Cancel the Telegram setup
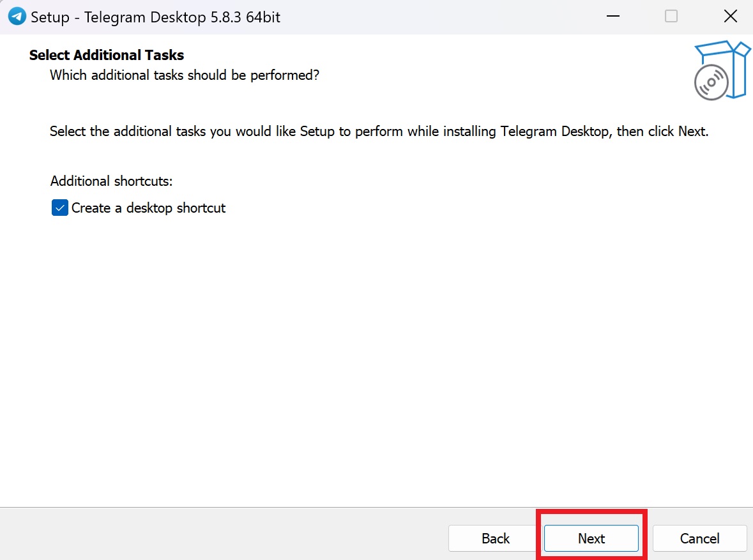 (699, 538)
